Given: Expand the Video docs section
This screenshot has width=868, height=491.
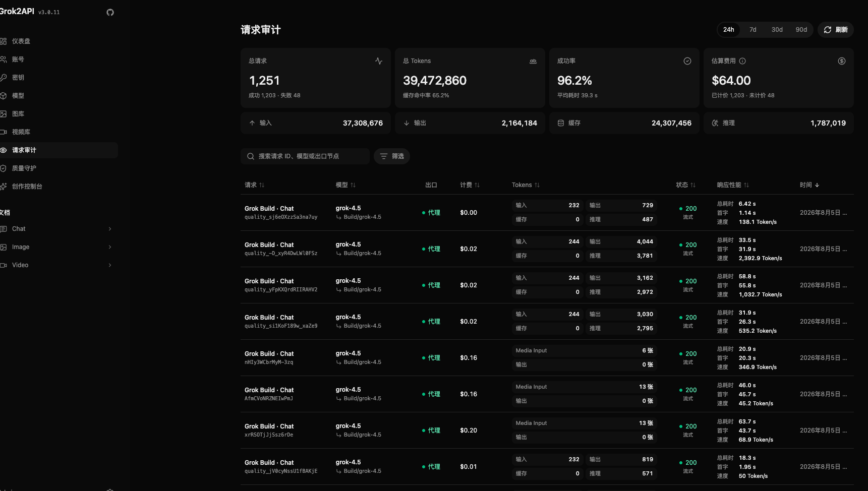Looking at the screenshot, I should click(59, 265).
